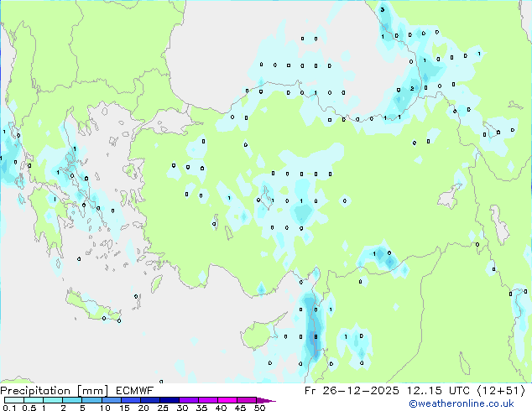Click the precipitation value '2' on the map
The width and height of the screenshot is (532, 411).
[x=412, y=89]
